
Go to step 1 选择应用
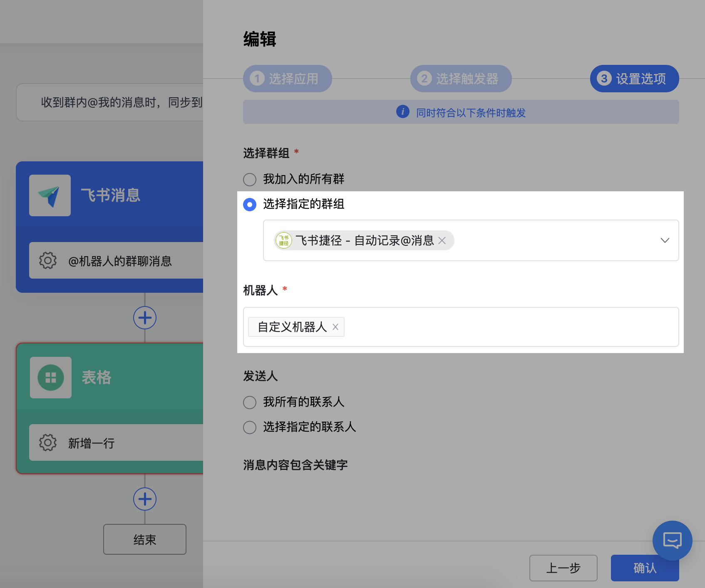click(288, 79)
